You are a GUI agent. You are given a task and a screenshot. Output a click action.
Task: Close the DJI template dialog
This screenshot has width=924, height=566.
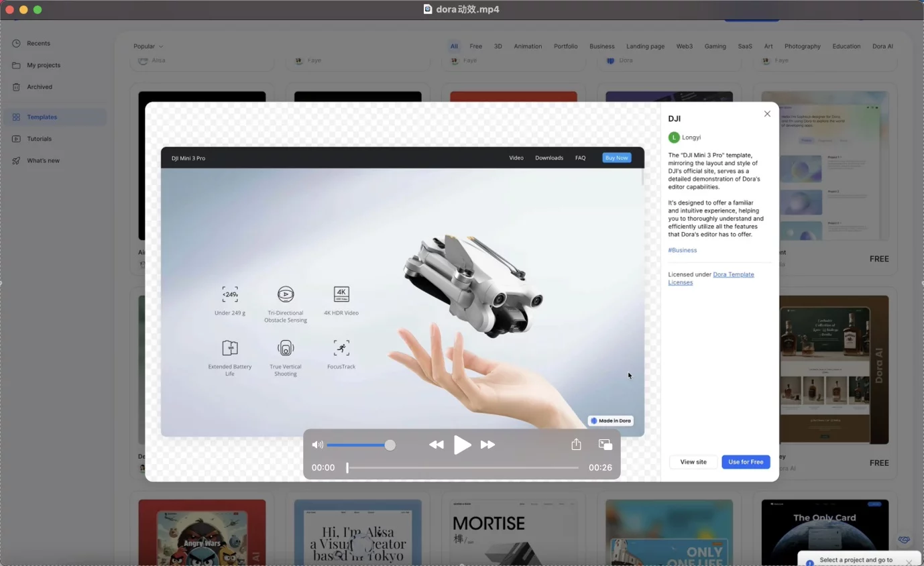pos(767,114)
